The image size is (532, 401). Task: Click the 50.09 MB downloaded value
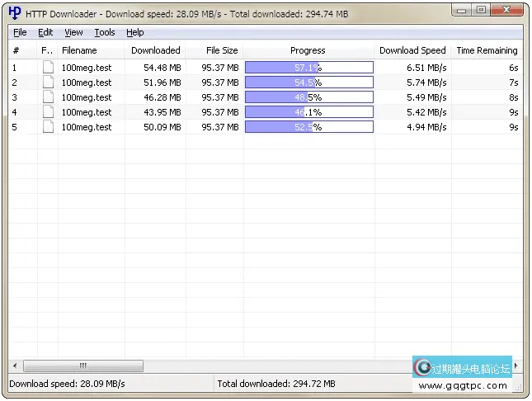tap(162, 127)
